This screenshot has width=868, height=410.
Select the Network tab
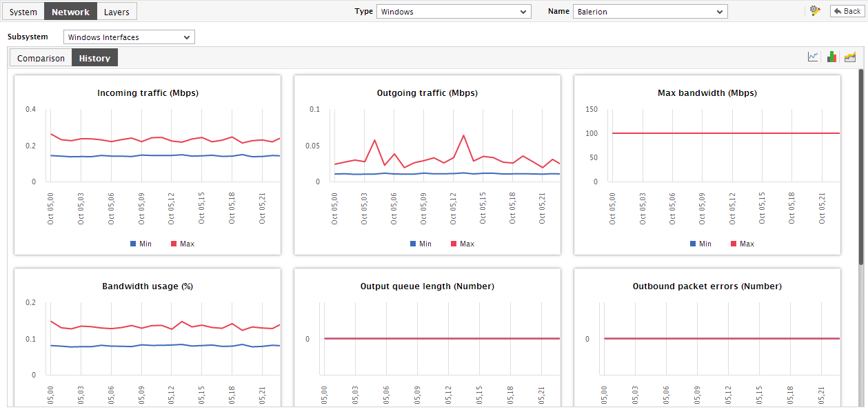click(70, 12)
